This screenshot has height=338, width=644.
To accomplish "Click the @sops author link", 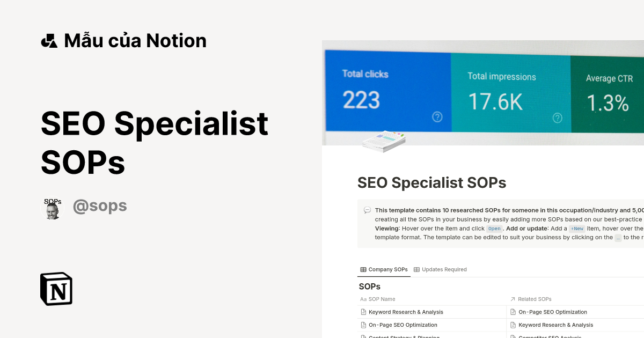I will pos(100,205).
